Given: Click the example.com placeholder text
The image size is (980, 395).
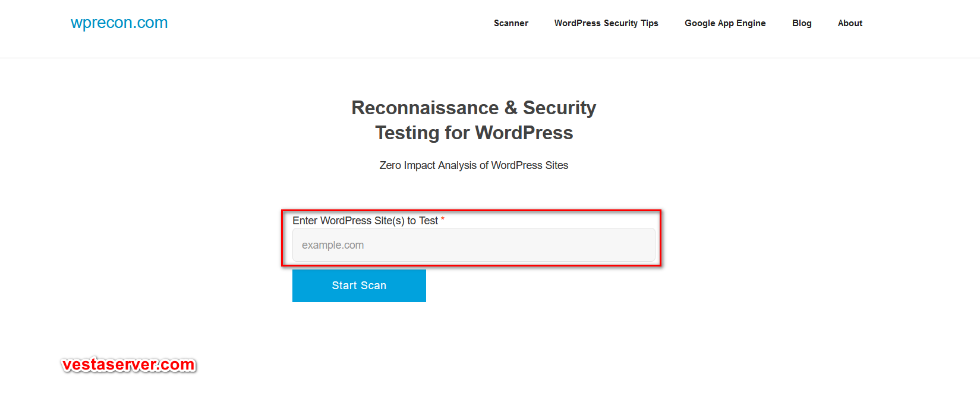Looking at the screenshot, I should tap(333, 245).
